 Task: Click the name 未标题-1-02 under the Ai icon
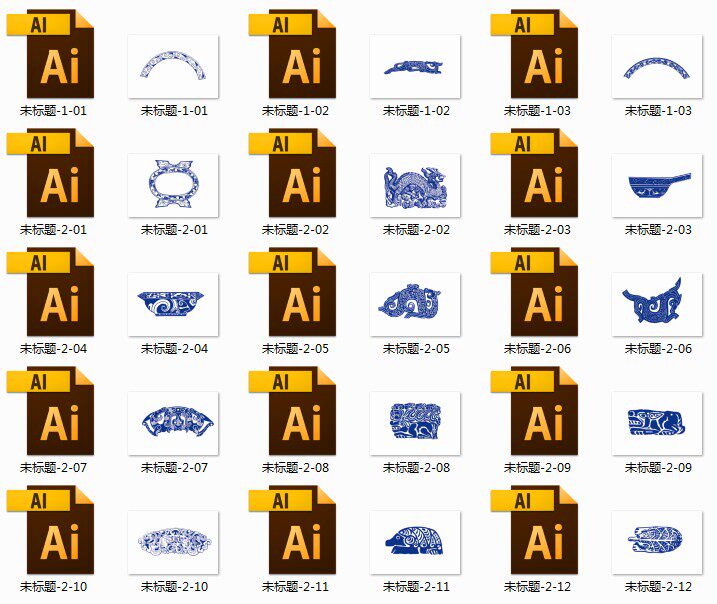[x=295, y=111]
